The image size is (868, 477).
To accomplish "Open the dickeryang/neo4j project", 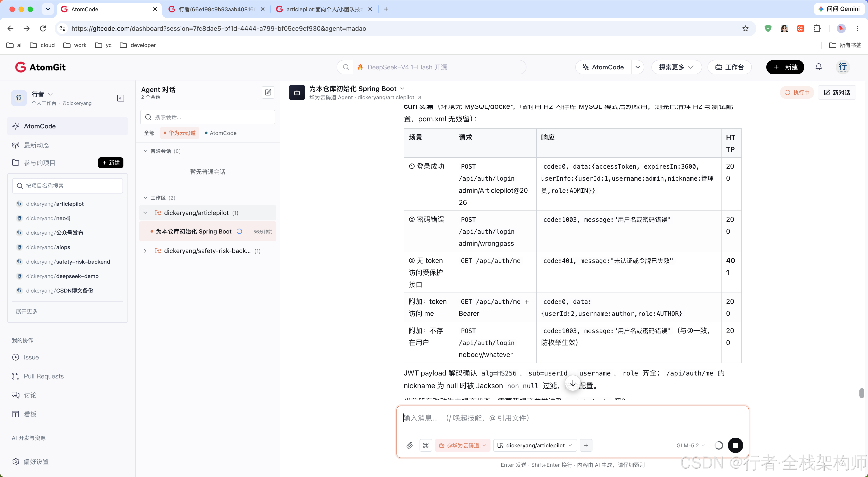I will coord(48,218).
